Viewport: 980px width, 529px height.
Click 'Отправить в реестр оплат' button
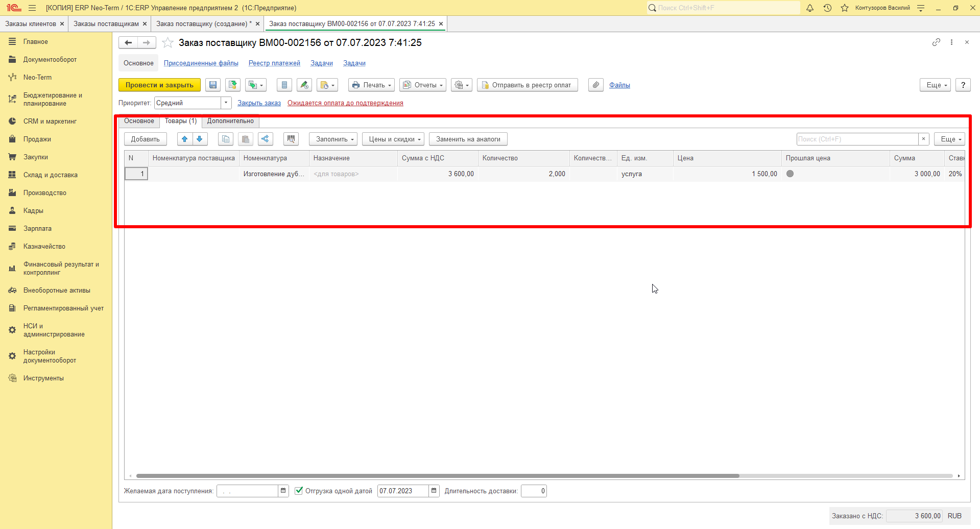528,85
